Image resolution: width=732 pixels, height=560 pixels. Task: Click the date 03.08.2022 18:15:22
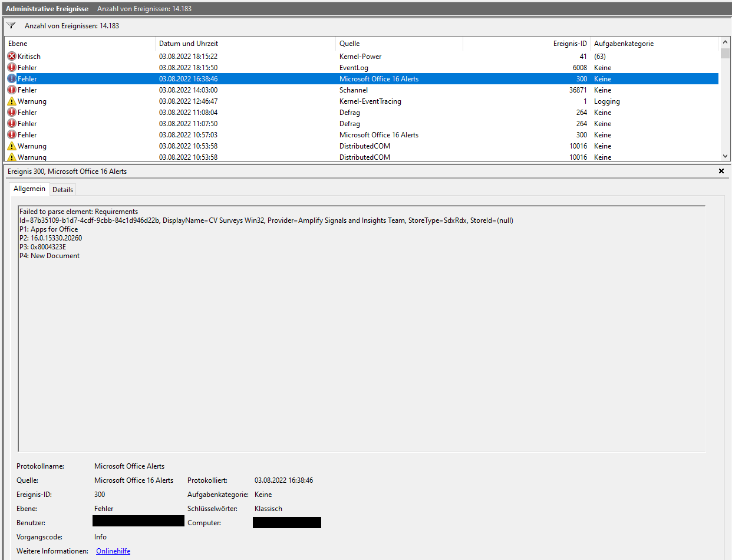(x=188, y=57)
